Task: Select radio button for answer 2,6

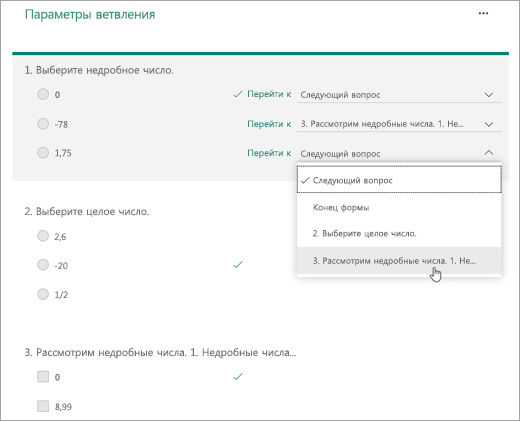Action: click(43, 236)
